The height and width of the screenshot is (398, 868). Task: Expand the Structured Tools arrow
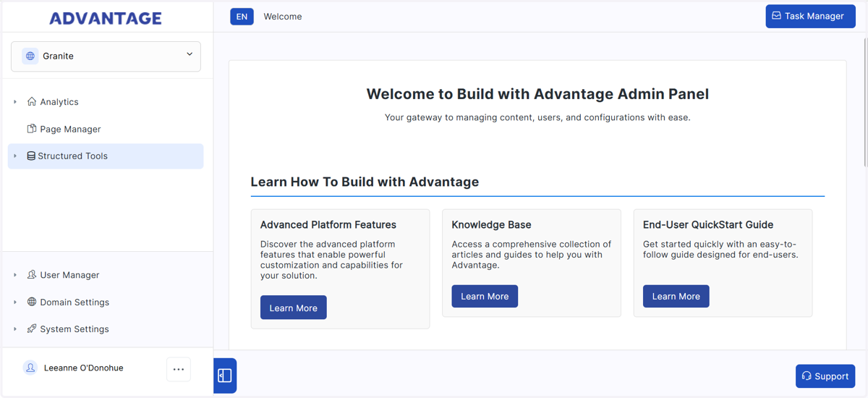click(15, 156)
